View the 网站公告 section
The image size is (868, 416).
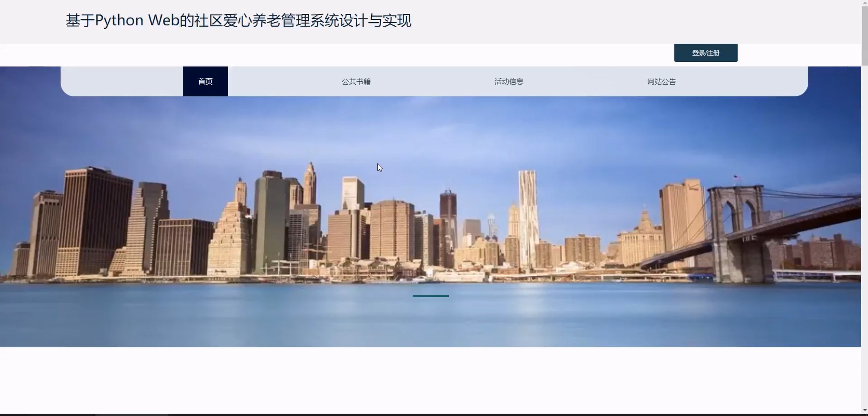coord(662,81)
